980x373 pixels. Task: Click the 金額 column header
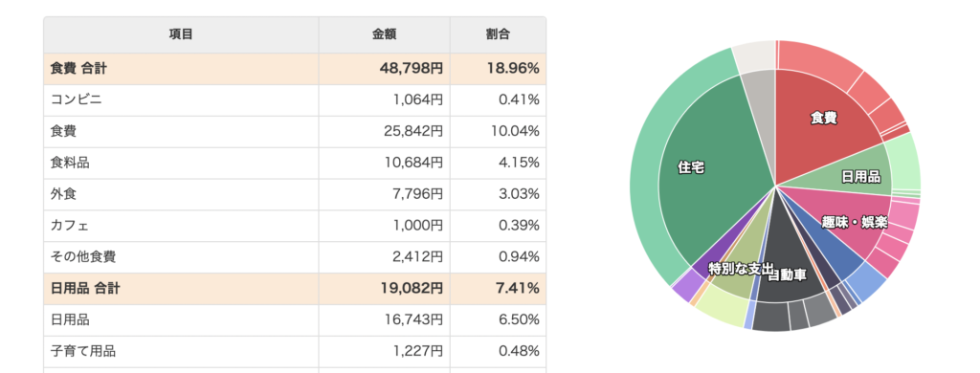384,35
